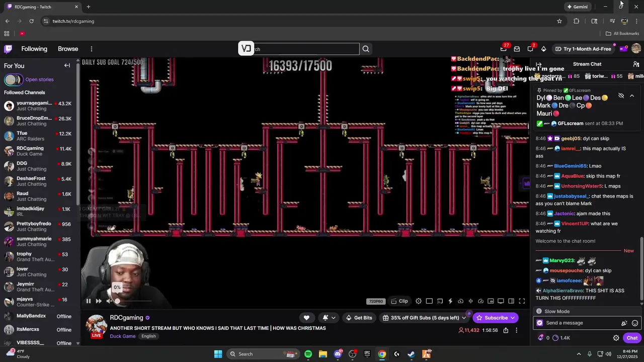Open video player settings gear
The height and width of the screenshot is (362, 644).
click(x=419, y=301)
